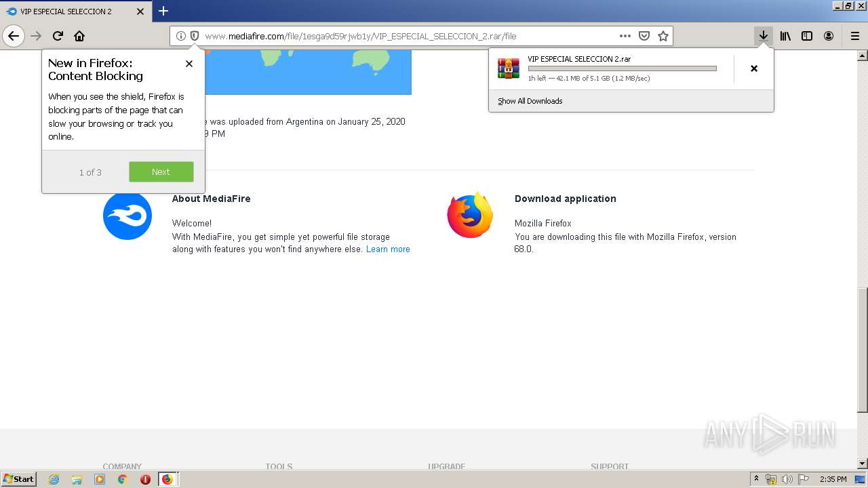Image resolution: width=868 pixels, height=488 pixels.
Task: Open the Opera taskbar icon
Action: 145,479
